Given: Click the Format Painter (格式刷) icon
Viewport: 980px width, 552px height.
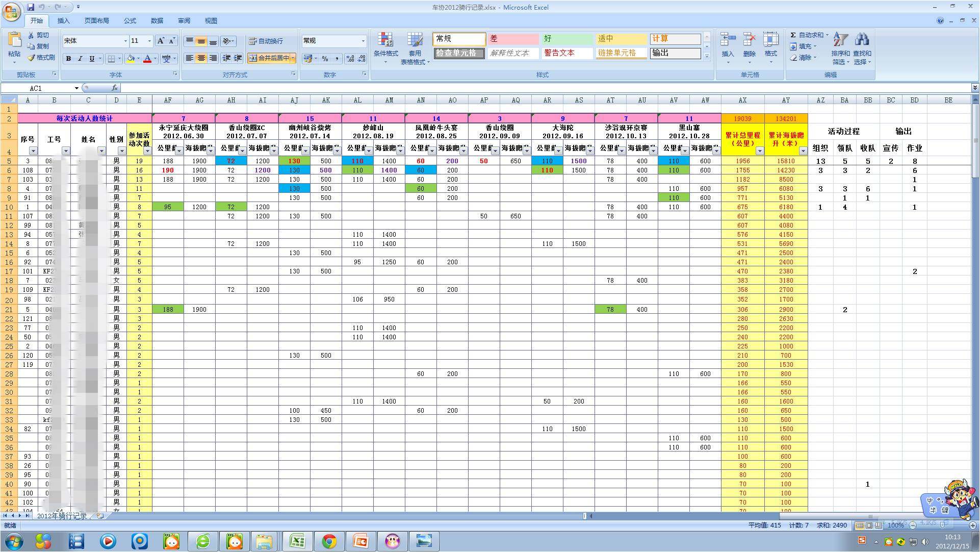Looking at the screenshot, I should 32,58.
